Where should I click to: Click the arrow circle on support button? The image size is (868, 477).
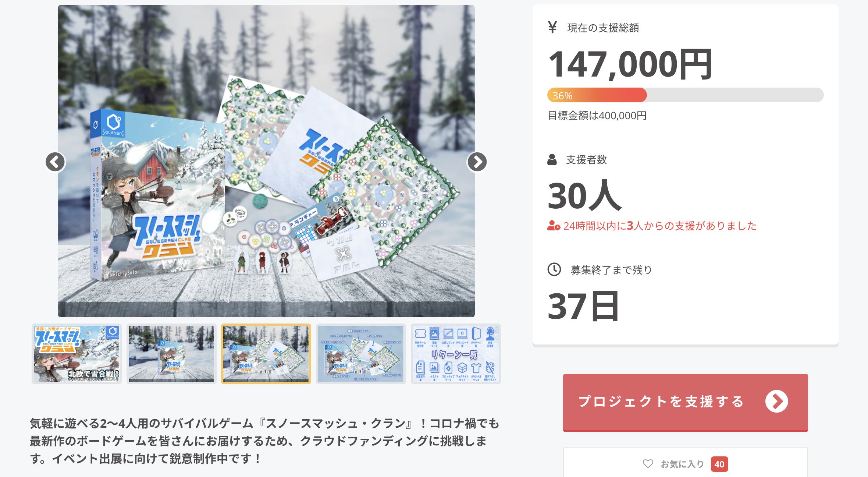tap(776, 401)
